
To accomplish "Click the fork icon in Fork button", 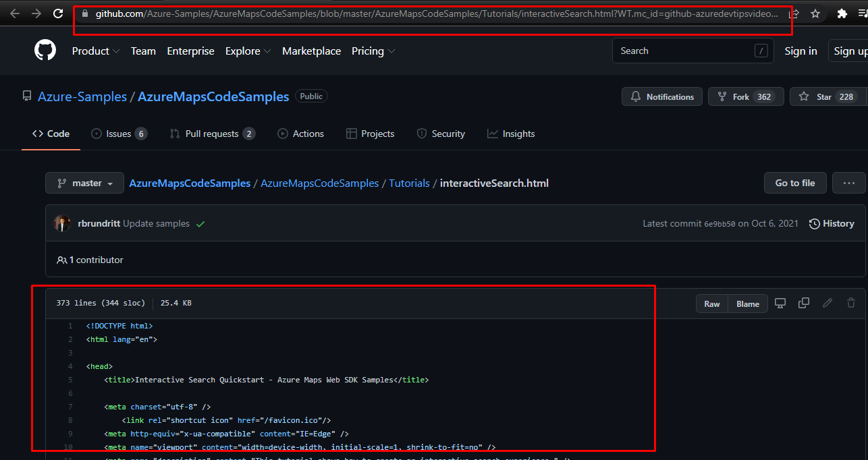I will [x=722, y=97].
